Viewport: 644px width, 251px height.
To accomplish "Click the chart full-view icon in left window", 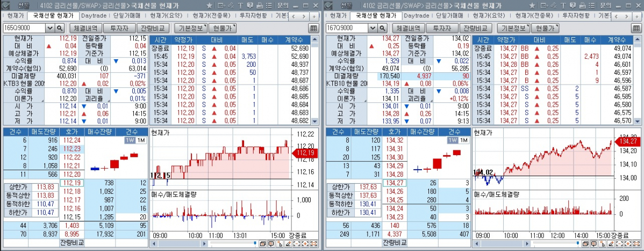I will [313, 243].
